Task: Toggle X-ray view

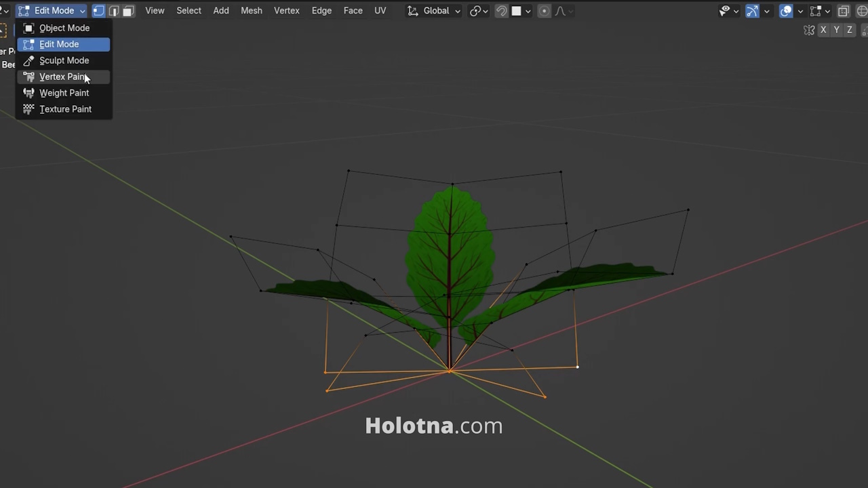Action: click(844, 11)
